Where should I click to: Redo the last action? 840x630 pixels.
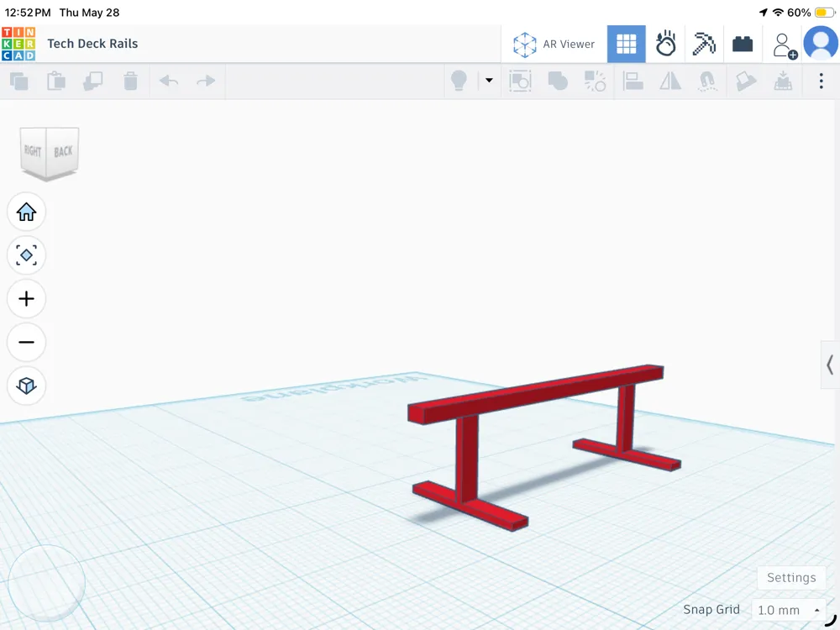pos(206,81)
